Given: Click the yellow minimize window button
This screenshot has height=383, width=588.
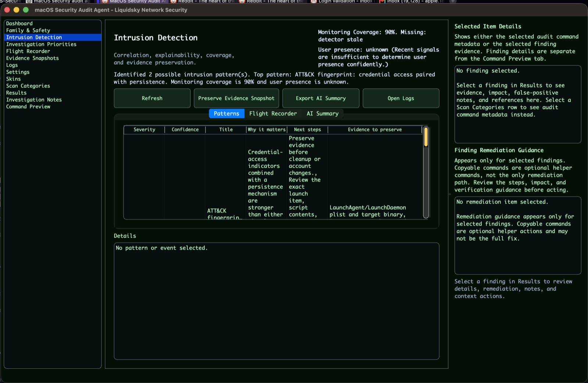Looking at the screenshot, I should [16, 10].
